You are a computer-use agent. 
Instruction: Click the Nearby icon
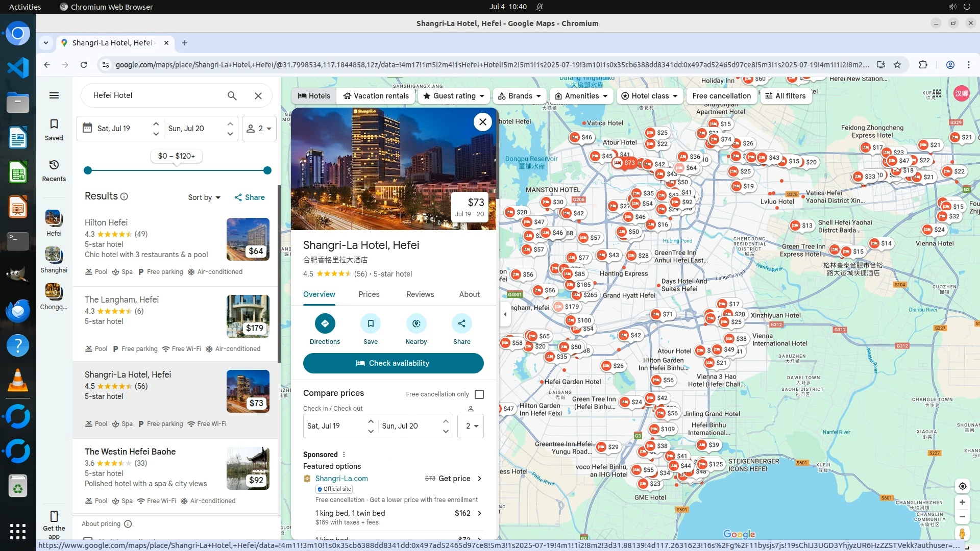(416, 323)
